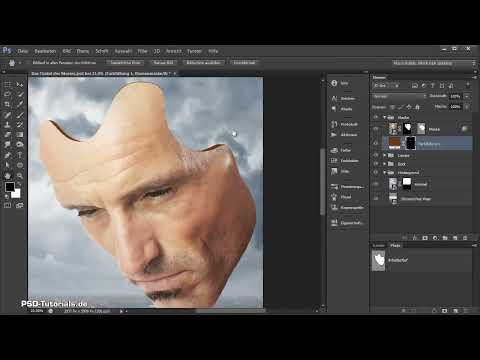The image size is (480, 360).
Task: Select the Lasso tool
Action: [x=7, y=95]
